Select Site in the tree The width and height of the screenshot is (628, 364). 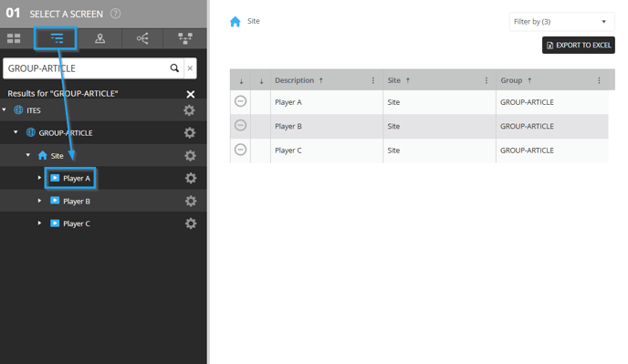tap(57, 156)
